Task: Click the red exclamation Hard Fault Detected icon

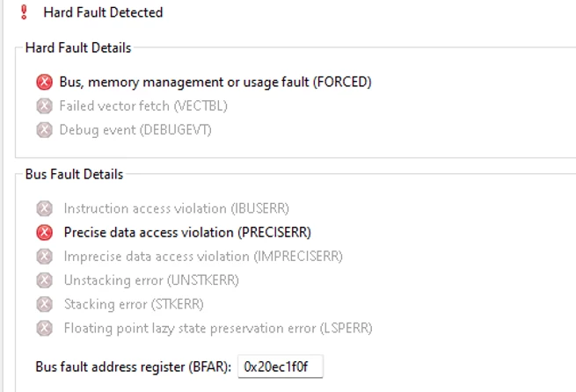Action: 24,12
